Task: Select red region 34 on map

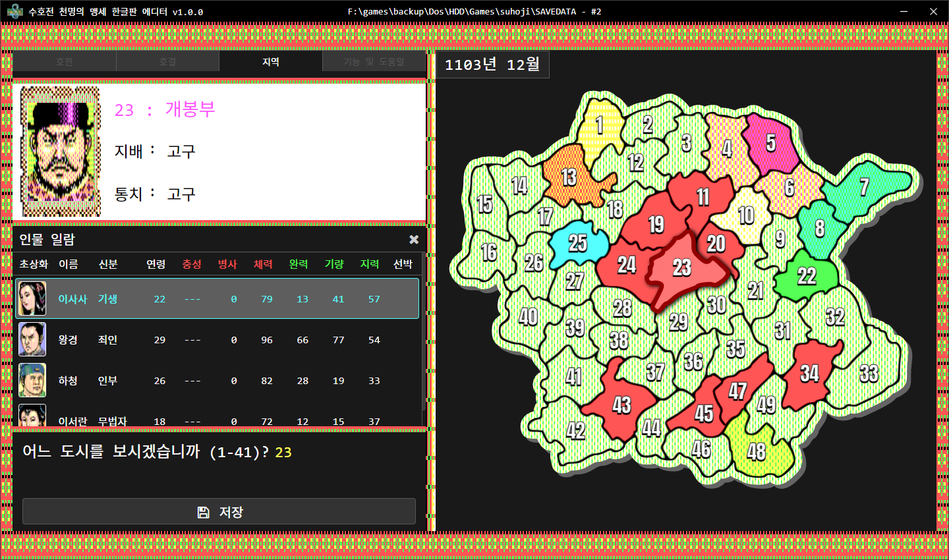Action: click(x=809, y=374)
